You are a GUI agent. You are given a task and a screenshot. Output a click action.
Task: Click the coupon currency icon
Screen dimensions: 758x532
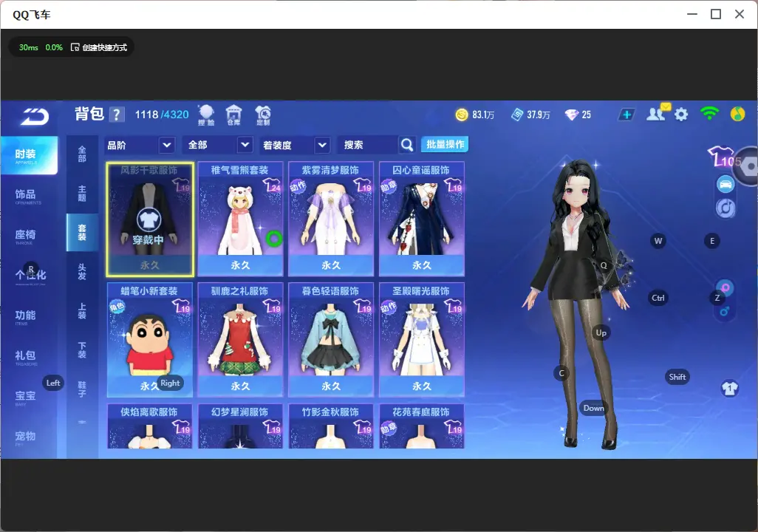[517, 115]
